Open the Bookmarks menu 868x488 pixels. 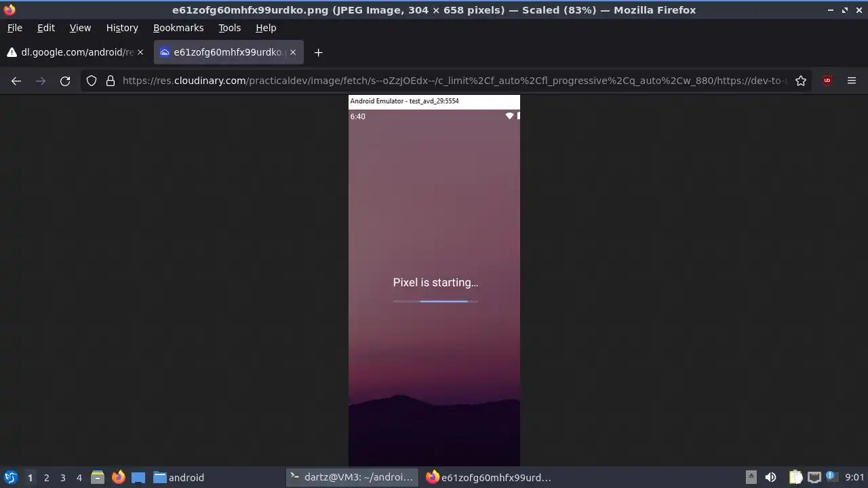178,28
